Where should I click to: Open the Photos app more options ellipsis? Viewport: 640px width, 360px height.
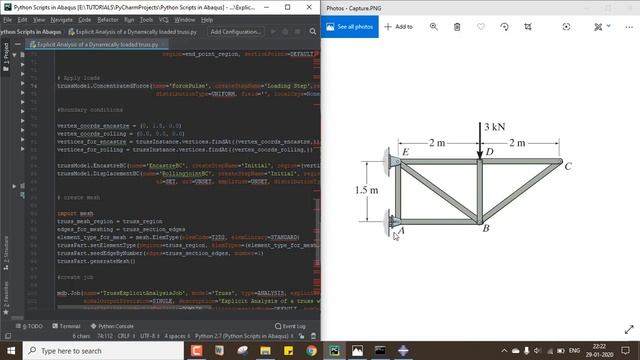pyautogui.click(x=629, y=27)
